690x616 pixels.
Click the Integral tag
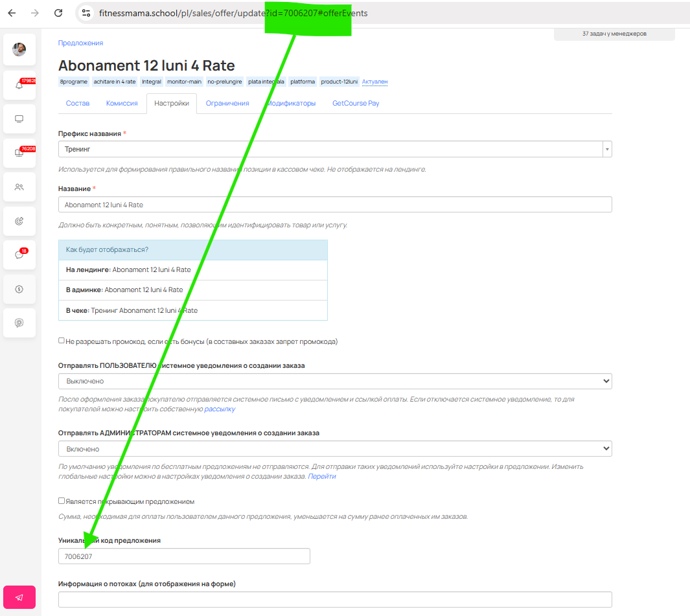coord(152,82)
